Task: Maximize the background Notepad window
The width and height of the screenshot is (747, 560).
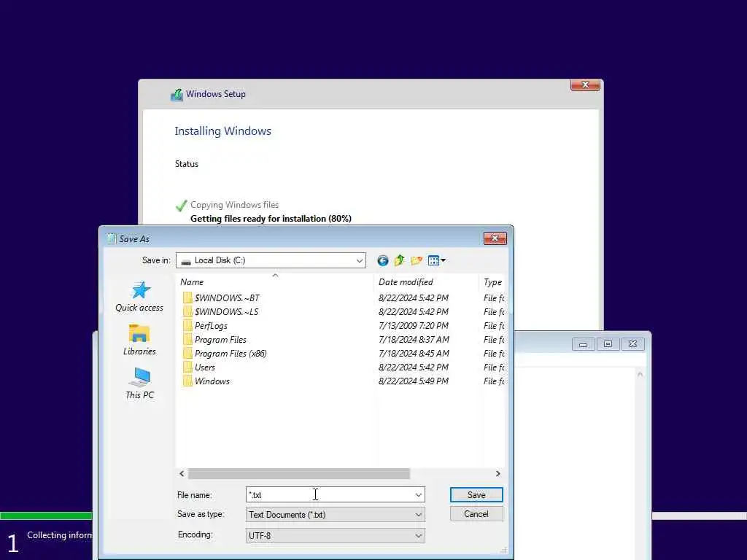Action: click(608, 344)
